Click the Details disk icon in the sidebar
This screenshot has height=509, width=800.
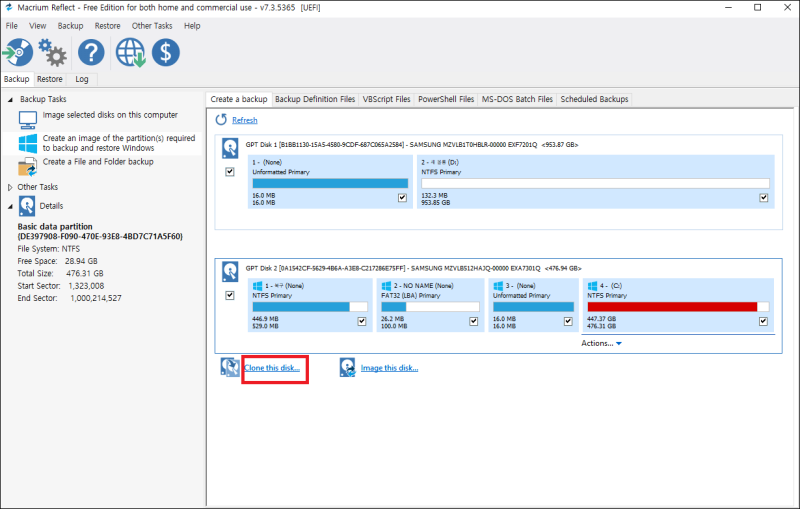coord(27,206)
